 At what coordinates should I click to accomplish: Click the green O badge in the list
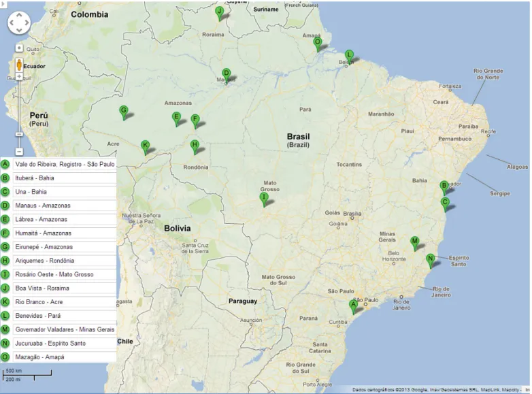[5, 357]
